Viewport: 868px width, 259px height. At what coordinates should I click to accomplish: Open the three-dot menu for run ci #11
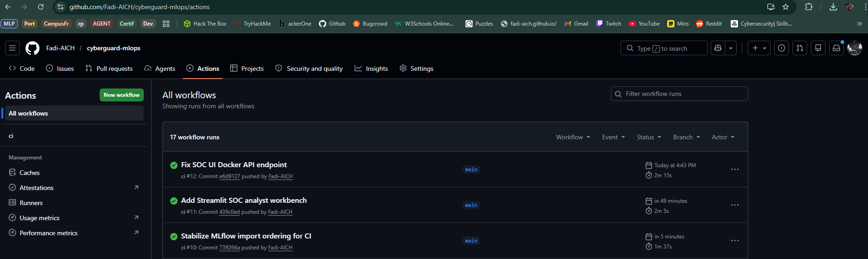point(735,205)
